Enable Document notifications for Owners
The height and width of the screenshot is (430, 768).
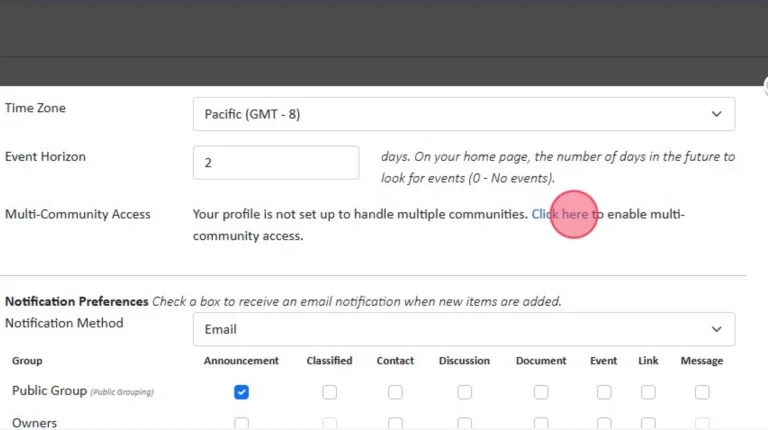click(x=541, y=424)
